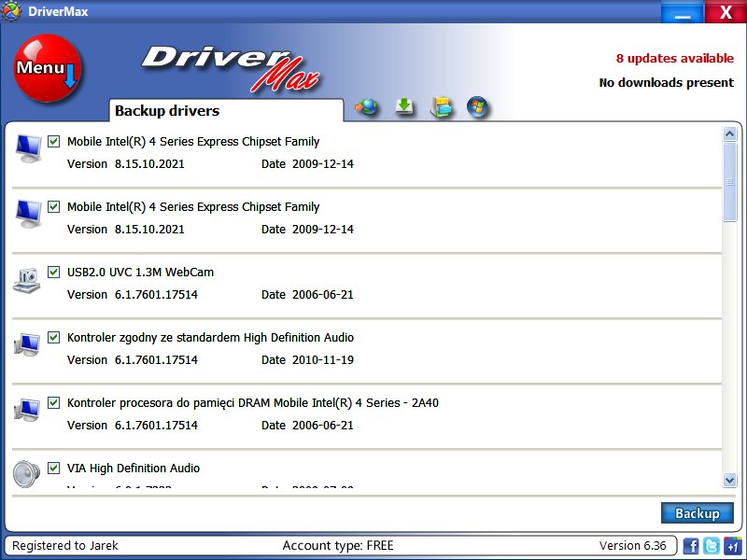This screenshot has width=747, height=560.
Task: Click Registered to Jarek status text
Action: [65, 545]
